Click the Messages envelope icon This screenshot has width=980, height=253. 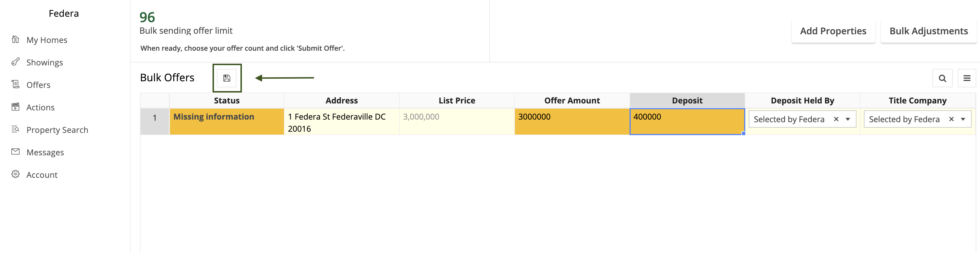16,152
